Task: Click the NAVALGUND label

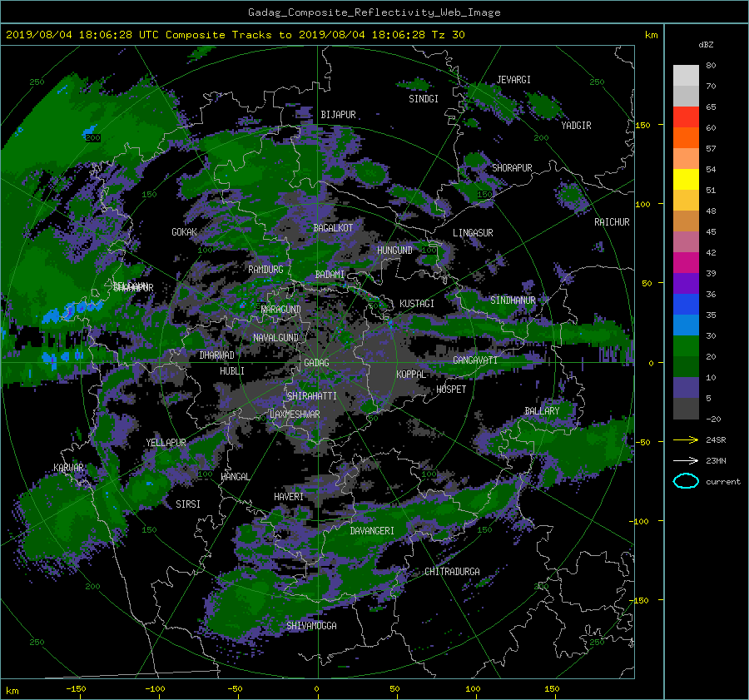Action: (x=275, y=338)
